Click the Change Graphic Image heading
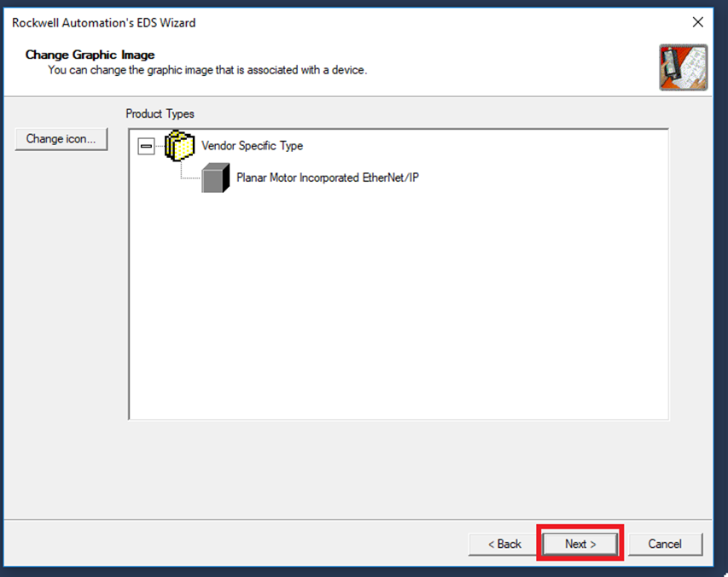 (x=90, y=55)
